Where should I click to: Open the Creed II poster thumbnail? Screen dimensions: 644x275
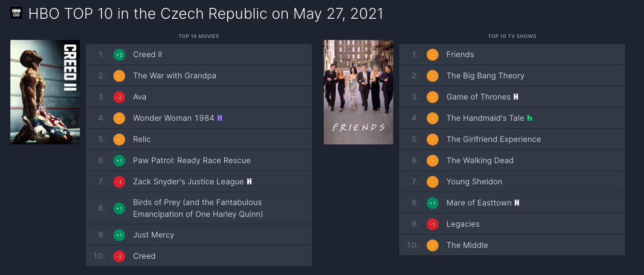tap(45, 92)
